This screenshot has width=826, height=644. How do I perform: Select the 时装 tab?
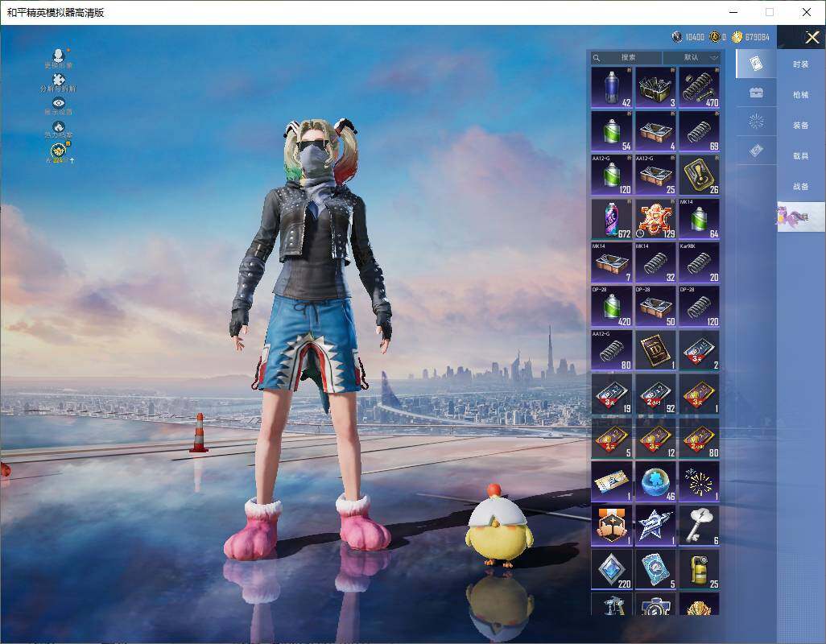click(801, 64)
